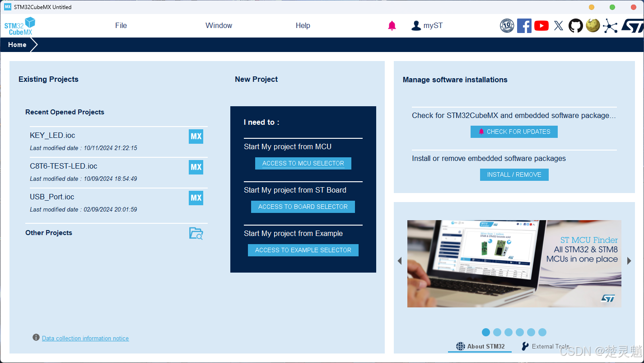Show the next banner with the right arrow
Screen dimensions: 644x363
629,261
